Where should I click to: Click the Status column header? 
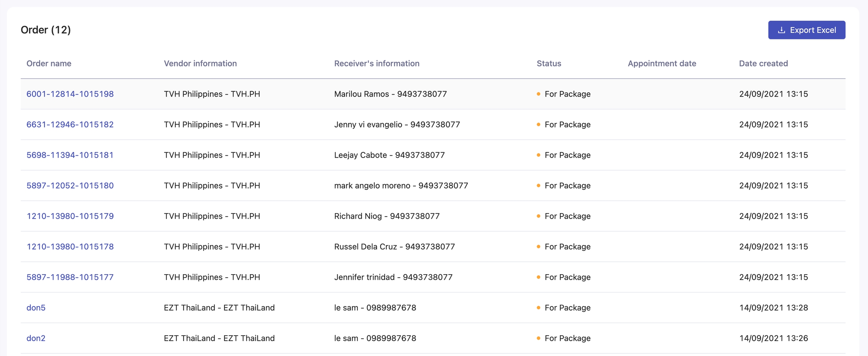549,63
